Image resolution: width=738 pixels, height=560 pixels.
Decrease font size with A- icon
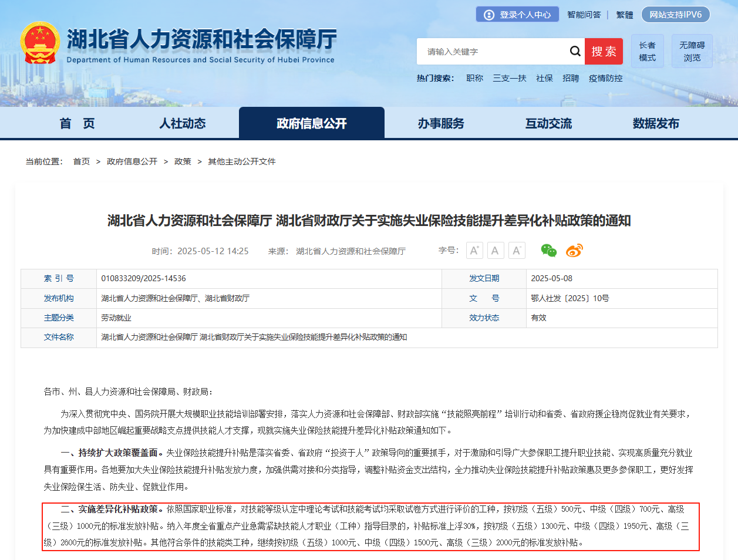(517, 251)
